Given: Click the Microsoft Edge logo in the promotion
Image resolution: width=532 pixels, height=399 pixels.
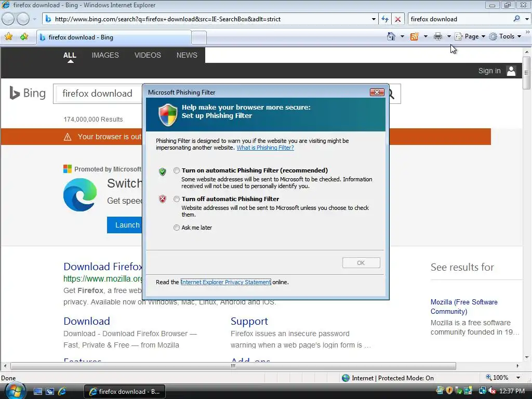Looking at the screenshot, I should coord(80,195).
